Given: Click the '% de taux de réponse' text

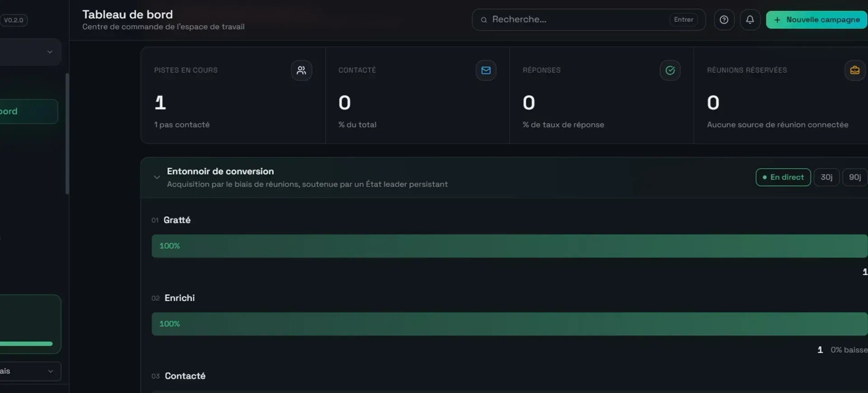Looking at the screenshot, I should [x=563, y=125].
